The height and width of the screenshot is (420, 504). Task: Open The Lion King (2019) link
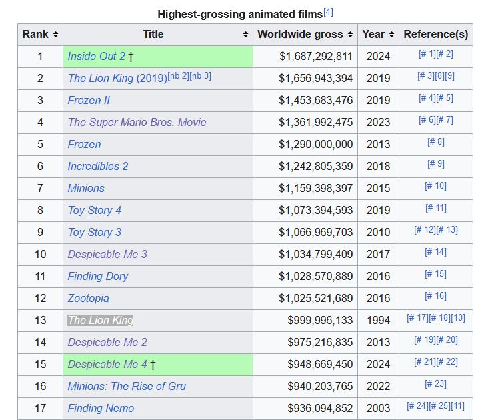pyautogui.click(x=117, y=79)
